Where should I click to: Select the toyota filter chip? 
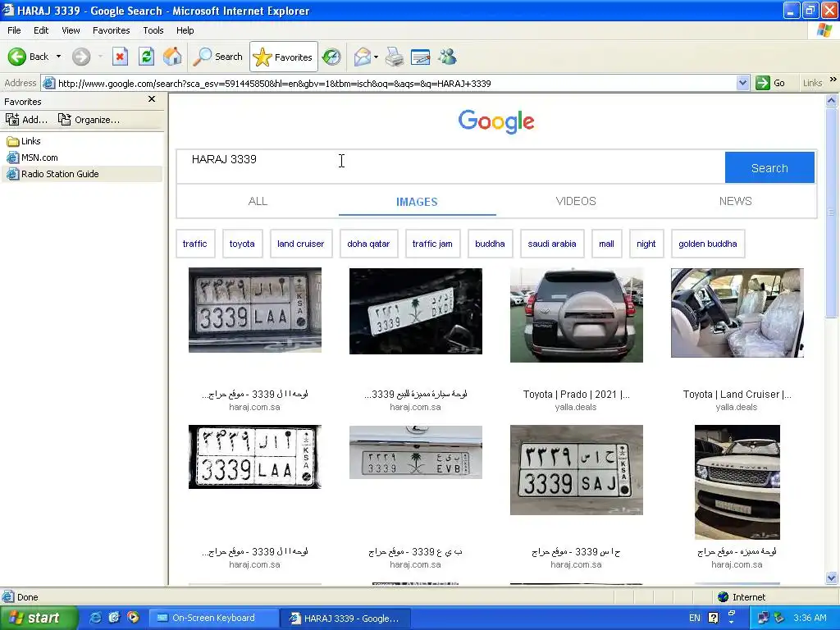tap(242, 244)
